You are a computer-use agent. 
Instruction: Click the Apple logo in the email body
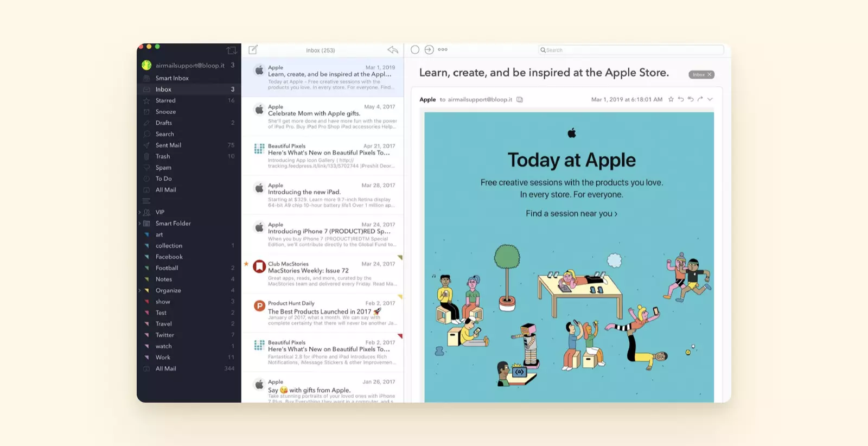tap(572, 132)
